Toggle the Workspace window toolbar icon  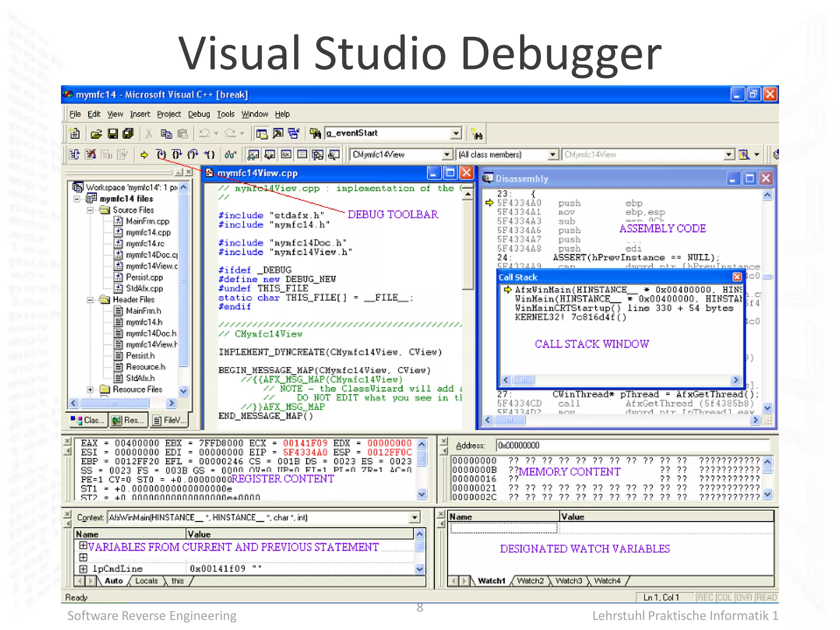tap(261, 133)
